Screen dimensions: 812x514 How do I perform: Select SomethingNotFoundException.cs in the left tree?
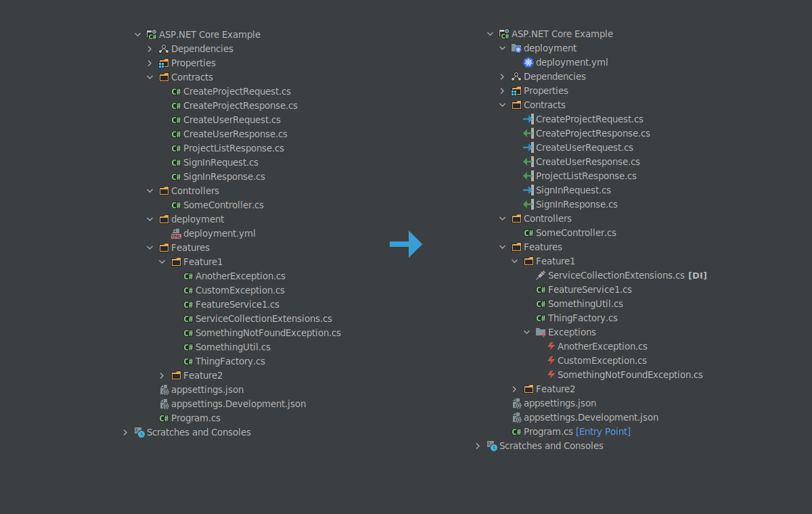(268, 333)
